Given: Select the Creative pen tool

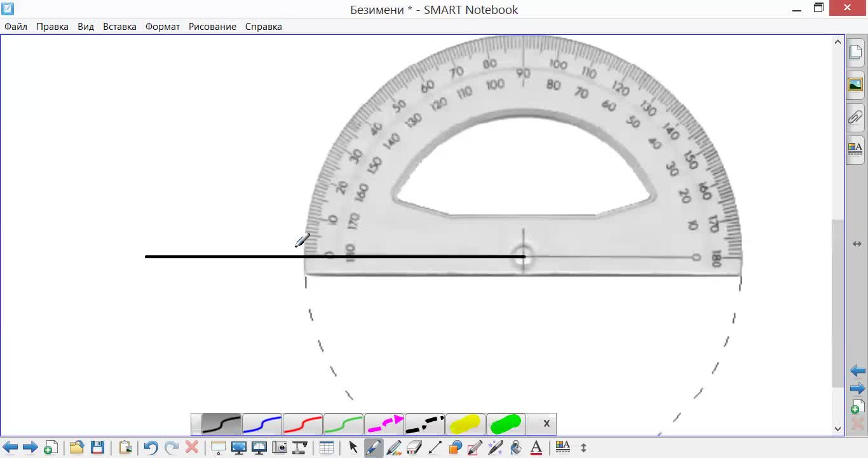Looking at the screenshot, I should (x=394, y=447).
